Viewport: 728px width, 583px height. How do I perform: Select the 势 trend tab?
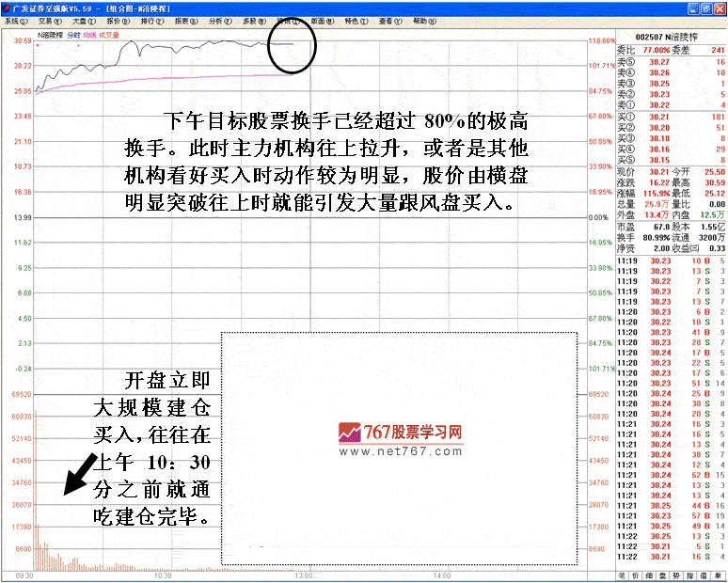point(678,575)
